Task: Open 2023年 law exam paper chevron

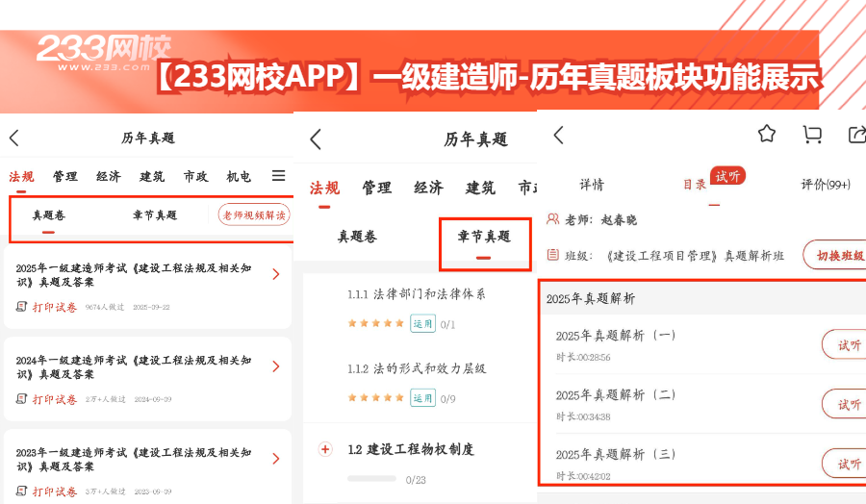Action: click(276, 459)
